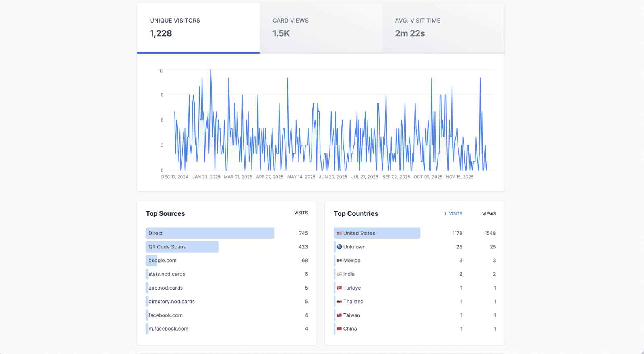Show the Avg. Visit Time tab
644x354 pixels.
pyautogui.click(x=443, y=27)
